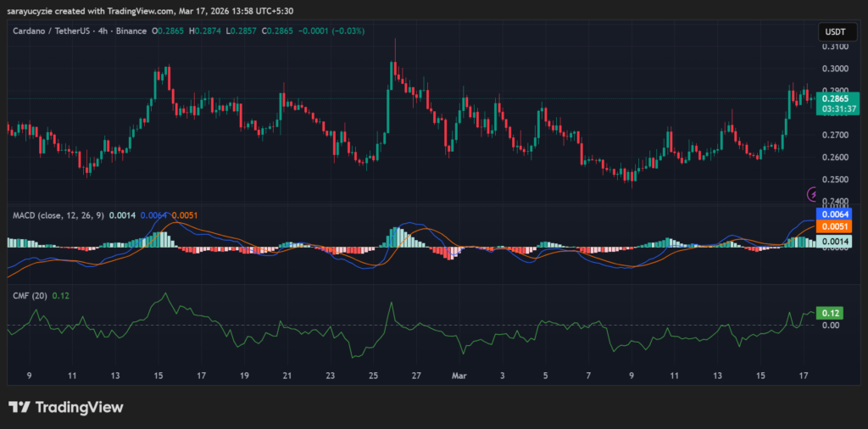This screenshot has width=868, height=429.
Task: Click date 25 on the time axis
Action: pos(374,374)
